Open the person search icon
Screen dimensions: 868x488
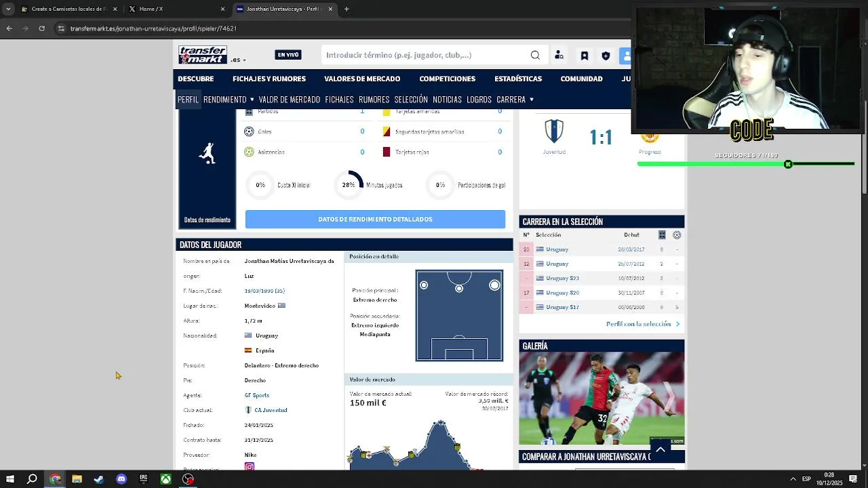click(x=559, y=56)
